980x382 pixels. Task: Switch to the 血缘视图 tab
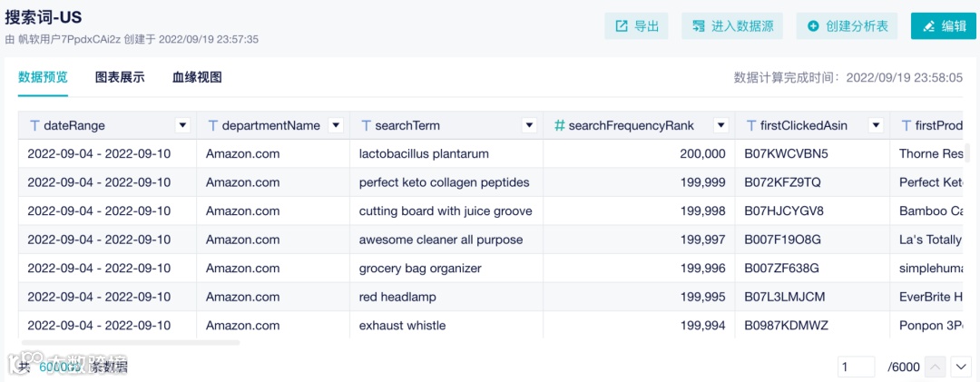tap(197, 77)
